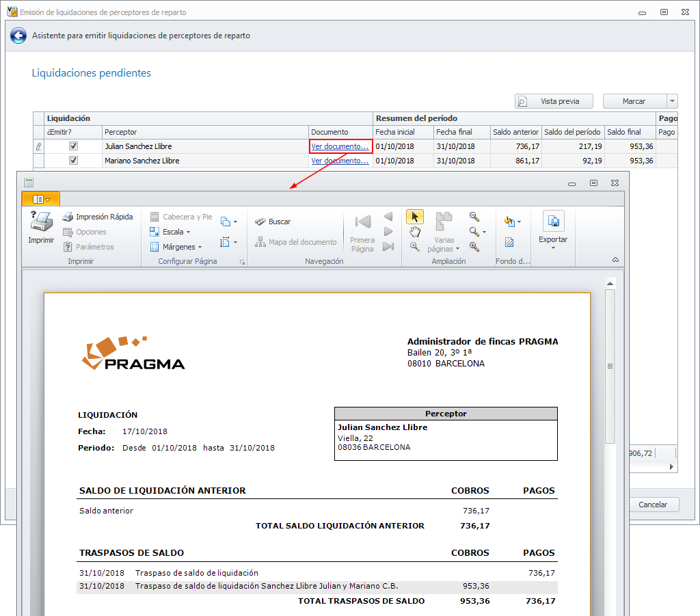
Task: Click the Vista previa button
Action: coord(554,101)
